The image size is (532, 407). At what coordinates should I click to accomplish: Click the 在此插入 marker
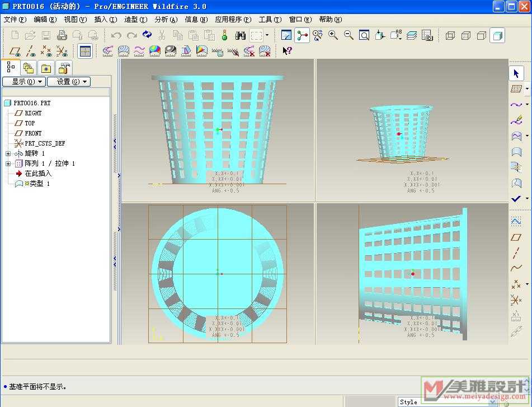tap(38, 174)
